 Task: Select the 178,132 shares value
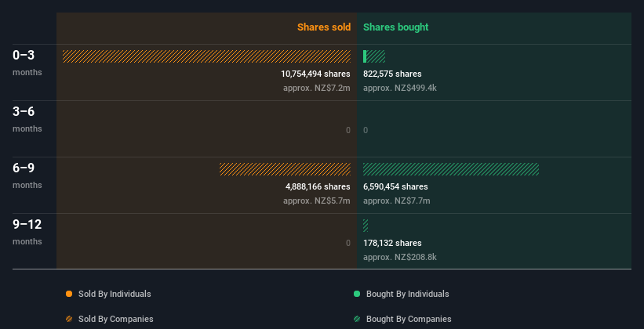click(x=392, y=243)
